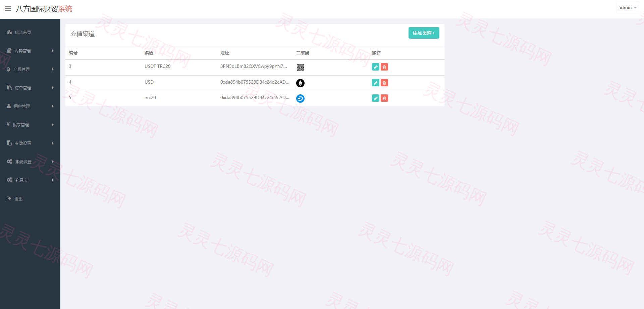
Task: Click the USDT TRC20 channel name
Action: [157, 66]
